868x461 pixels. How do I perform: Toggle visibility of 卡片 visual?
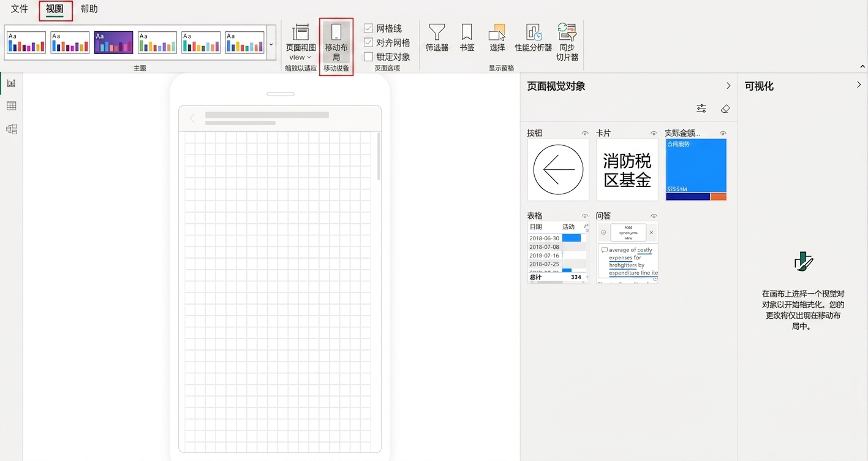click(x=654, y=133)
